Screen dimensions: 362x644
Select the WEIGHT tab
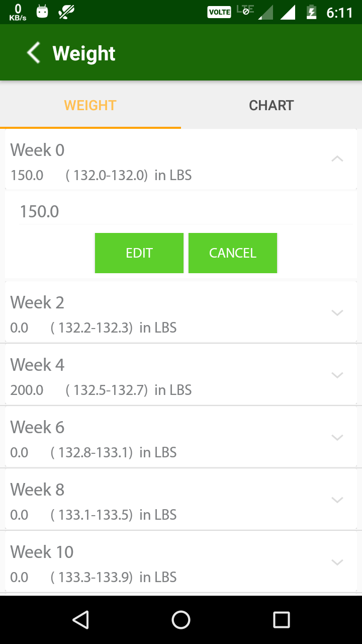(90, 105)
